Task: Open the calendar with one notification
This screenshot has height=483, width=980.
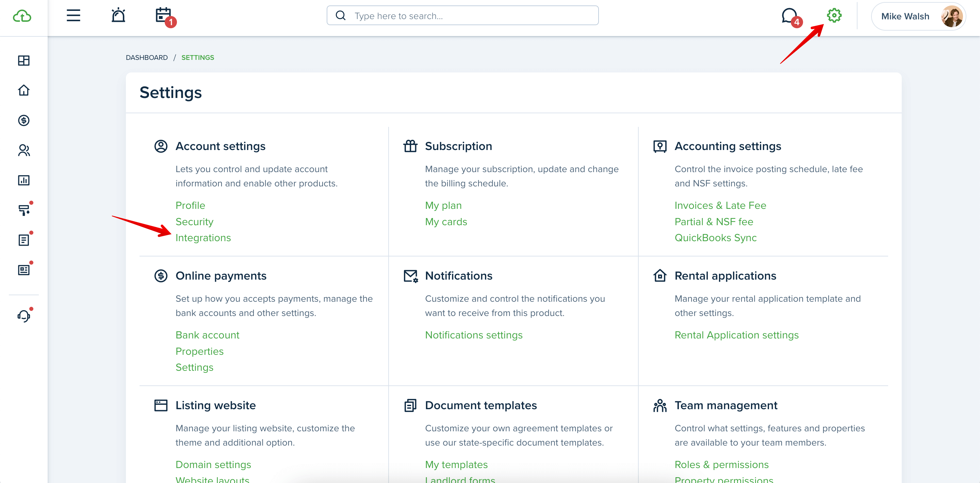Action: pos(165,17)
